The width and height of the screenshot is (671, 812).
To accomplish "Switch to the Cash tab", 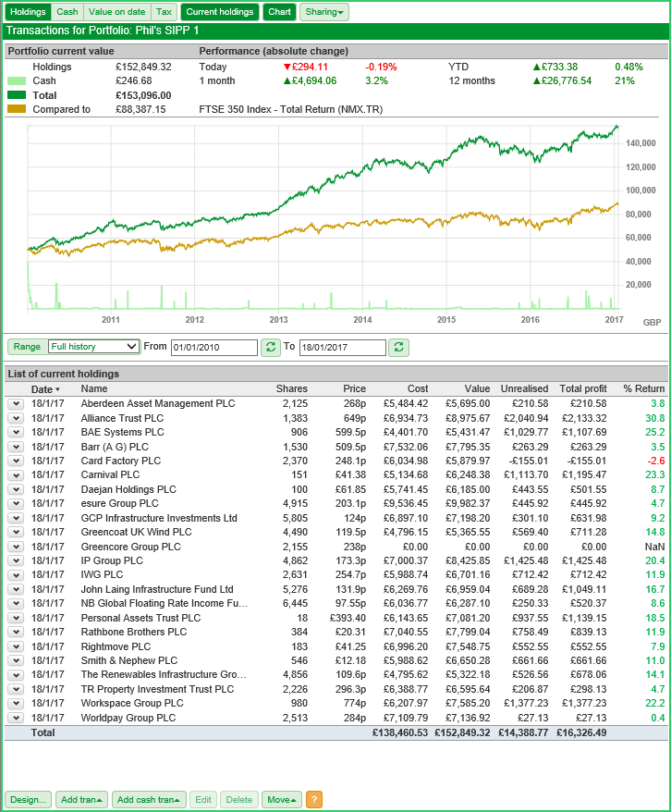I will coord(67,12).
